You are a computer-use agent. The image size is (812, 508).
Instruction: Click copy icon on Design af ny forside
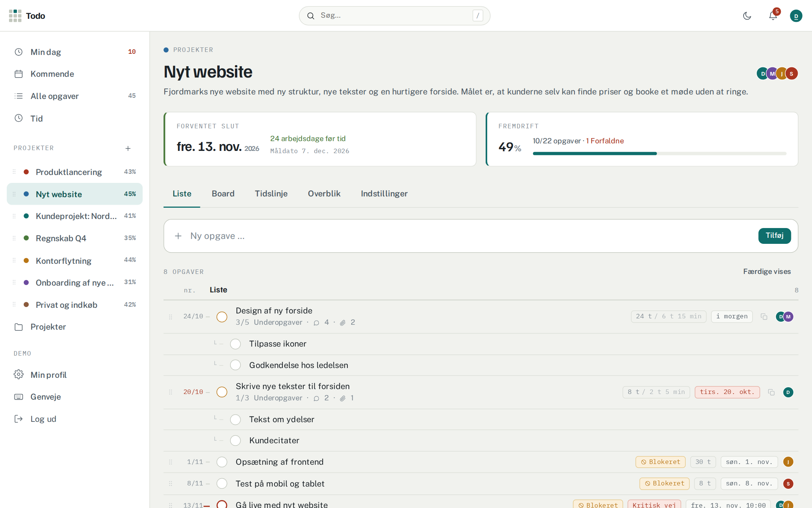click(x=764, y=316)
